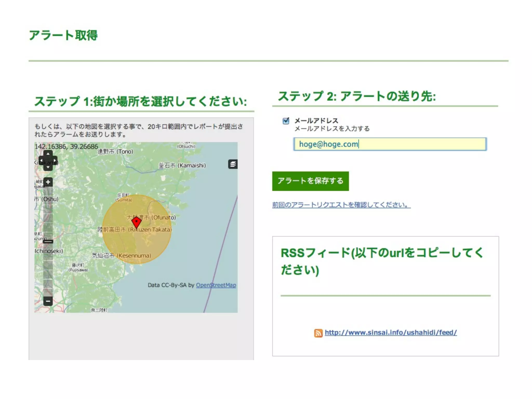This screenshot has width=532, height=399.
Task: Zoom out map with minus button
Action: pos(48,301)
